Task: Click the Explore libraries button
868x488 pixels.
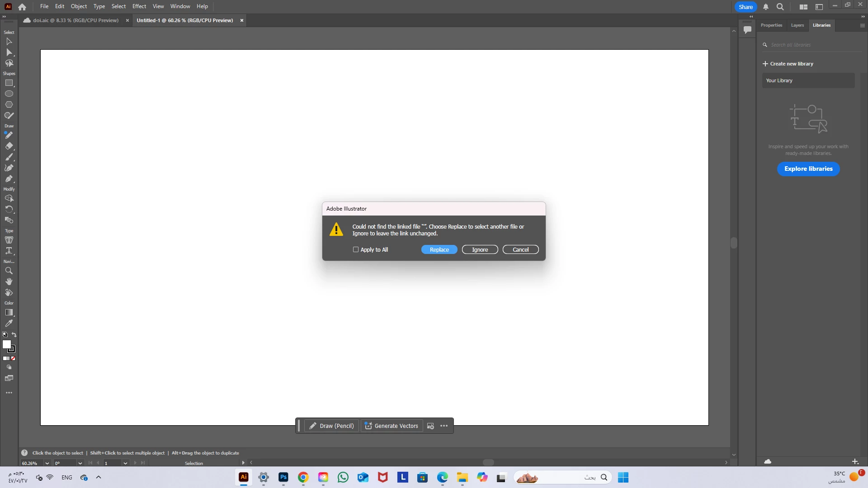Action: 808,169
